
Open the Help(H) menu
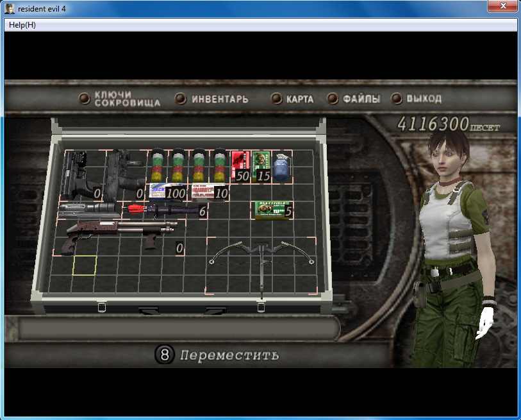pos(22,25)
